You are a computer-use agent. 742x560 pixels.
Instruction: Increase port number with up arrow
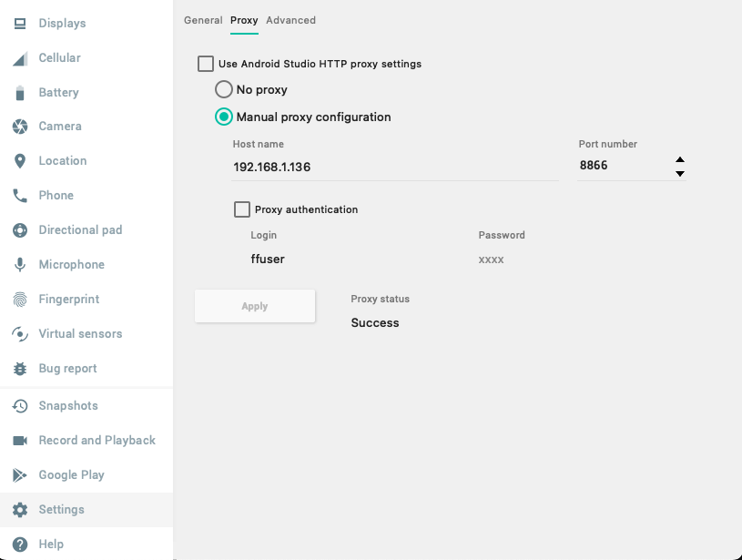point(680,159)
